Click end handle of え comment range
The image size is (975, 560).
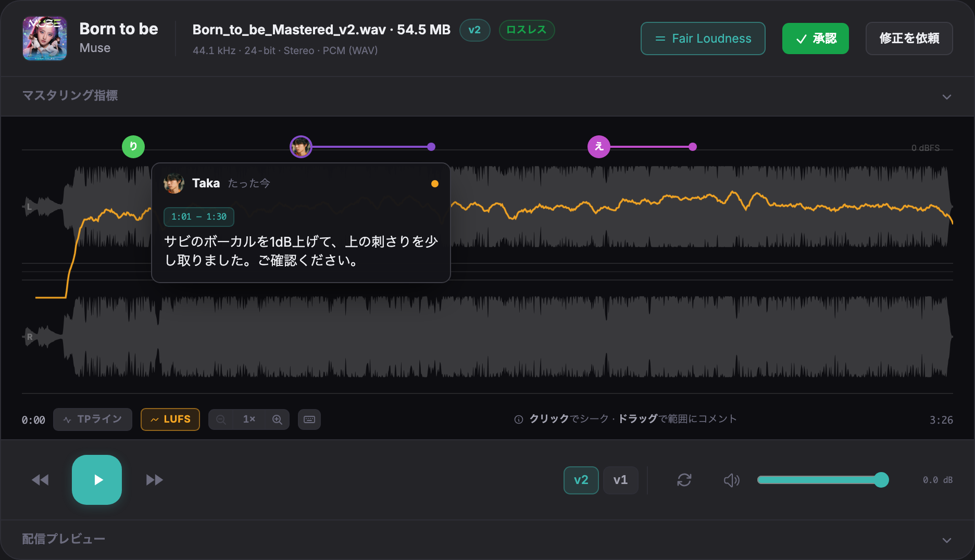click(x=693, y=147)
